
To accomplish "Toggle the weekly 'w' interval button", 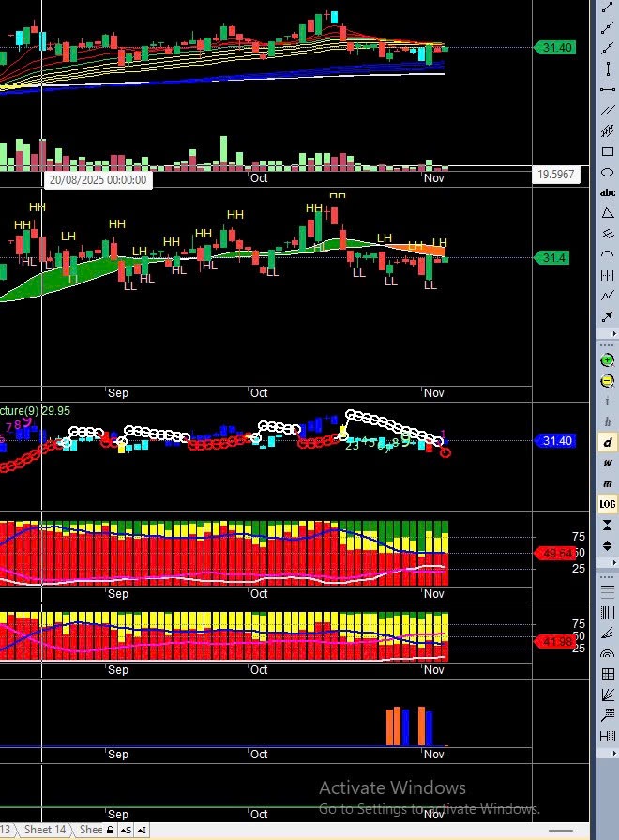I will [x=607, y=463].
